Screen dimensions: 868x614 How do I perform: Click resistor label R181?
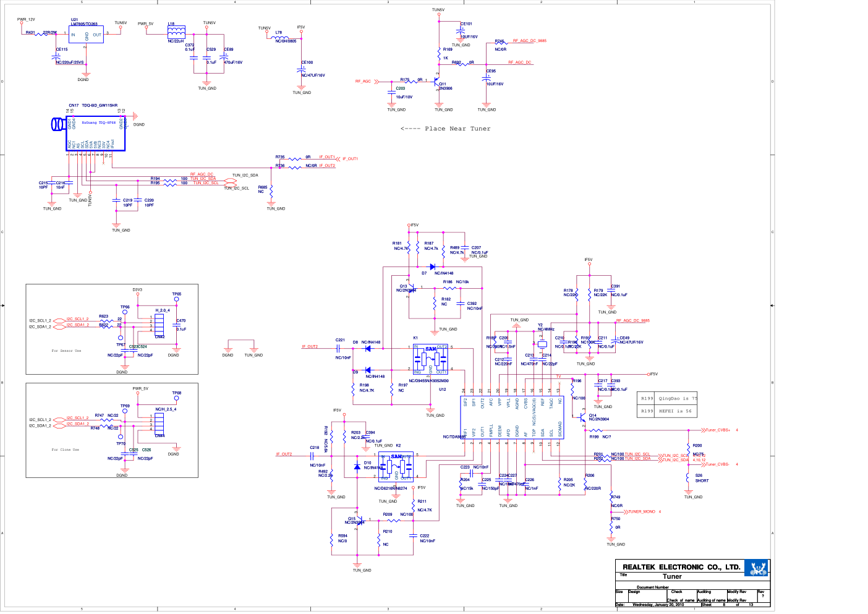coord(397,244)
